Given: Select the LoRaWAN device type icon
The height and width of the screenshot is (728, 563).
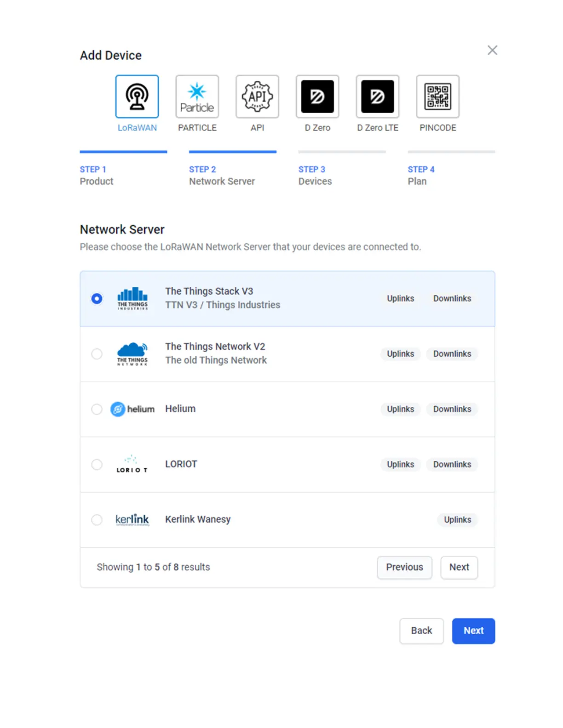Looking at the screenshot, I should 137,97.
